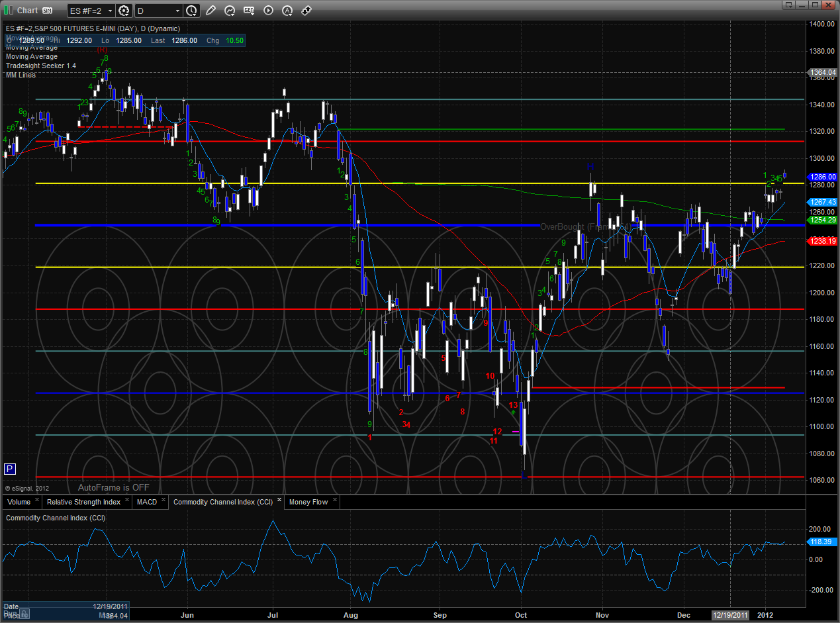This screenshot has height=623, width=840.
Task: Open the studies chart-line icon
Action: point(230,11)
